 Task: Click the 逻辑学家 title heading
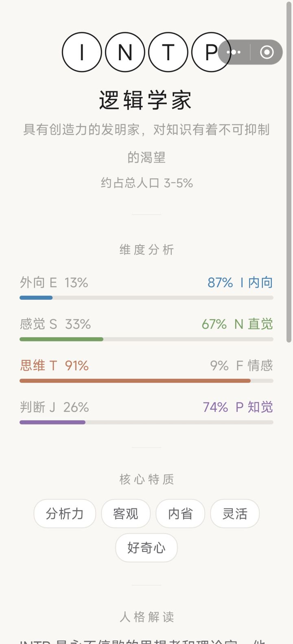pos(145,100)
